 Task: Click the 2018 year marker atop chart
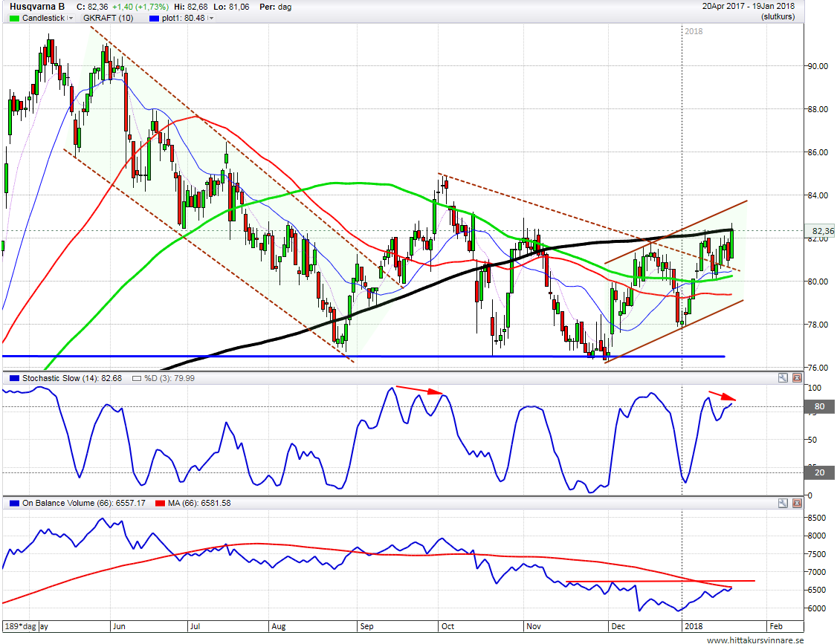tap(694, 31)
